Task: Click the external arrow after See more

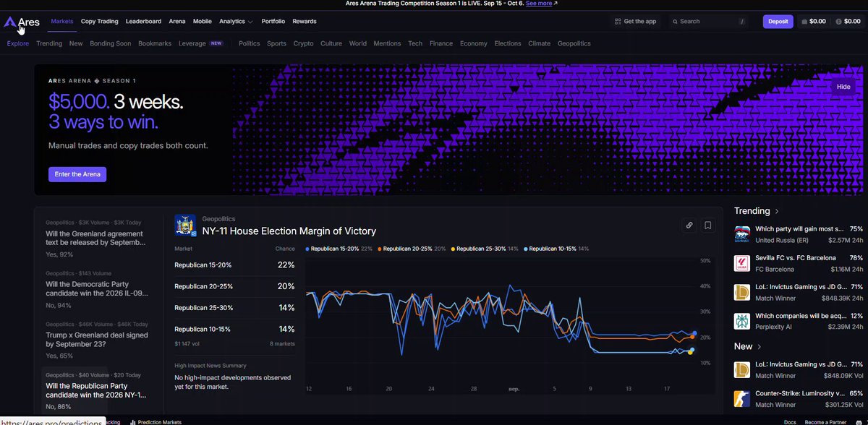Action: (x=556, y=4)
